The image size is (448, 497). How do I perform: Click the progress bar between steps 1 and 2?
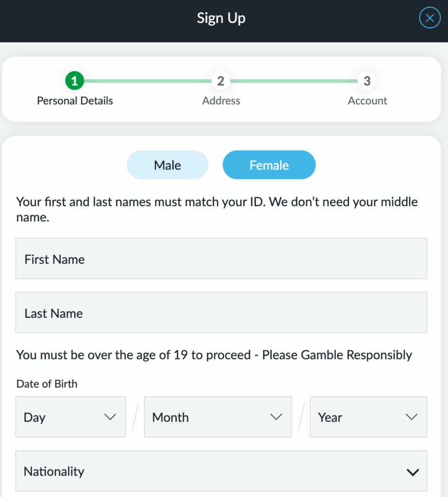point(148,81)
